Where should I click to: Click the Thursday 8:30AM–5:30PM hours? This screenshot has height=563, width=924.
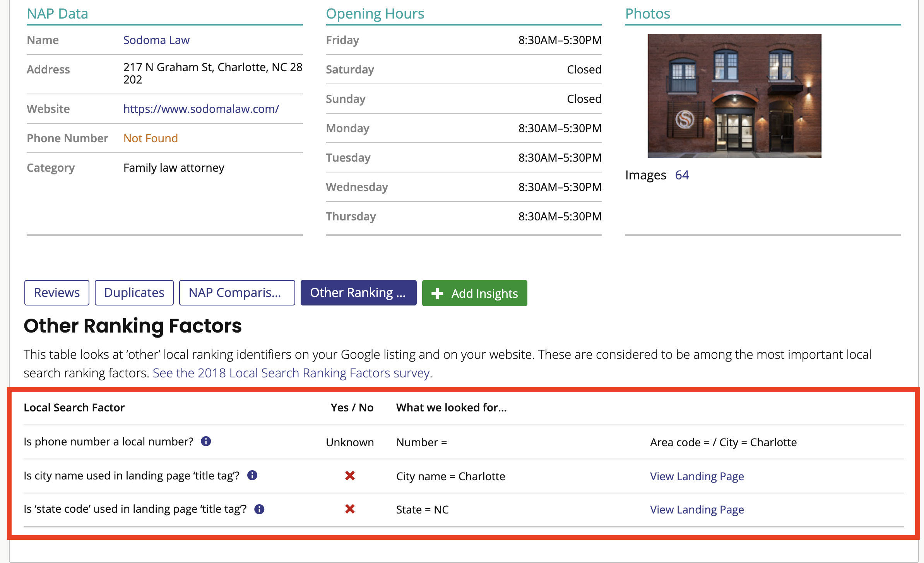560,217
